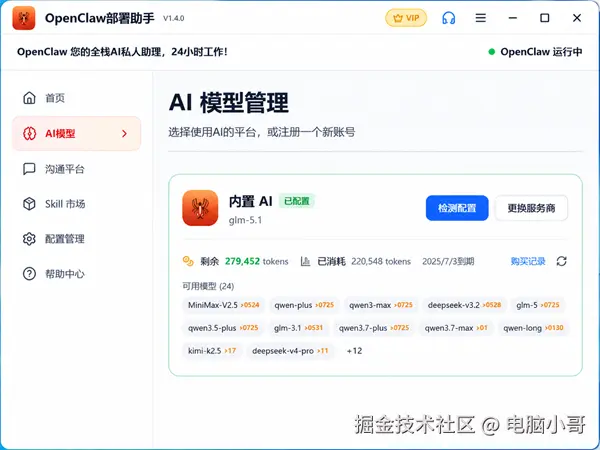Screen dimensions: 600x450
Task: Click the coins icon beside 剩余
Action: (x=188, y=261)
